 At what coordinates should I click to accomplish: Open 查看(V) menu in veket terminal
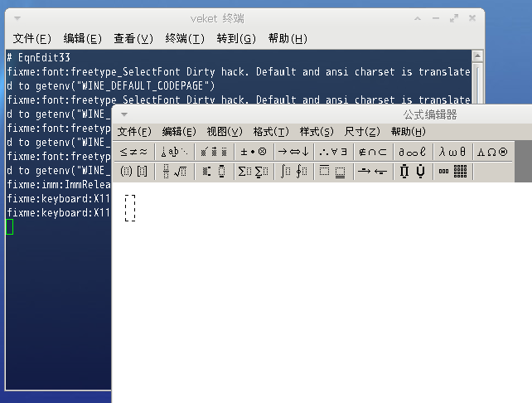point(133,39)
